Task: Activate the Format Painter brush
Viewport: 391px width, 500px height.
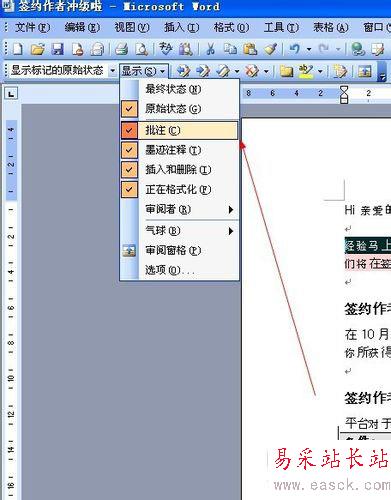Action: tap(270, 49)
